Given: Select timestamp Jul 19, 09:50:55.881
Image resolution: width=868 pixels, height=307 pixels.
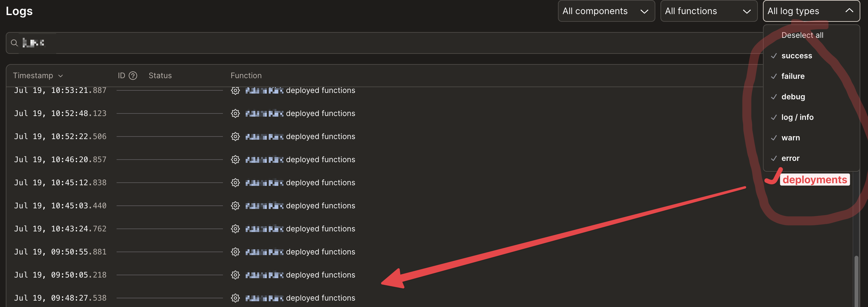Looking at the screenshot, I should tap(60, 252).
